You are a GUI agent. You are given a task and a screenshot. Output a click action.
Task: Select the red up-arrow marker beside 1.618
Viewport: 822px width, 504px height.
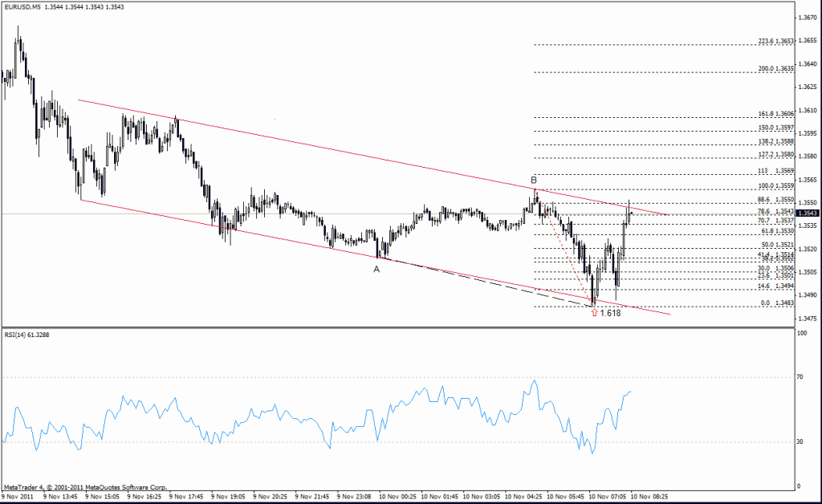594,313
